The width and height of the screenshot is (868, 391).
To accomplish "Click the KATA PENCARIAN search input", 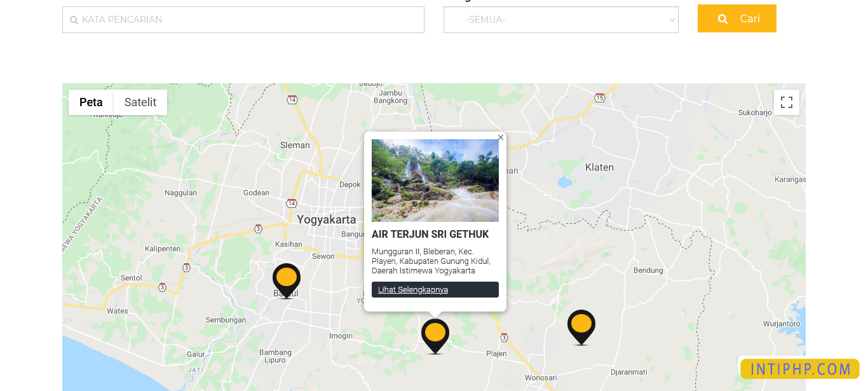I will [x=243, y=20].
